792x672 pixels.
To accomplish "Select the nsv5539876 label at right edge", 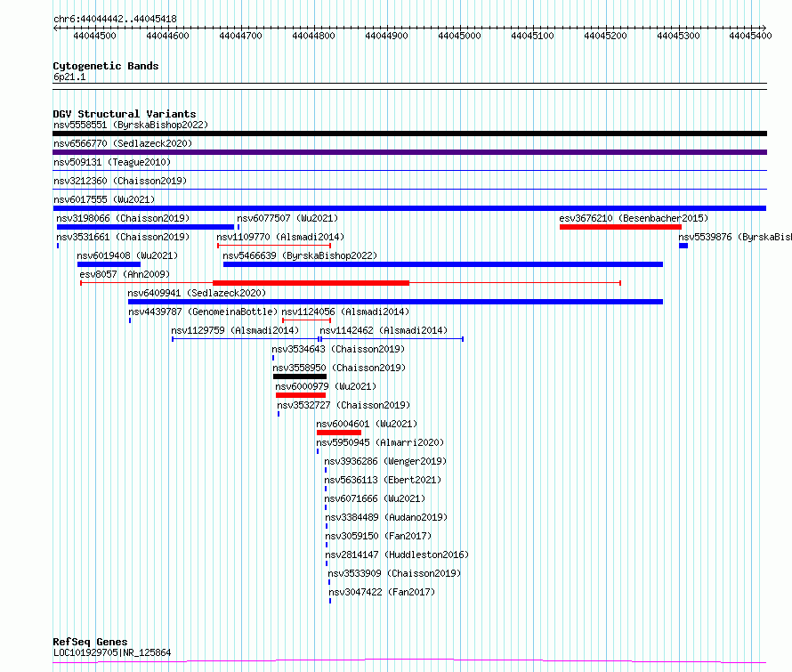I will 735,237.
